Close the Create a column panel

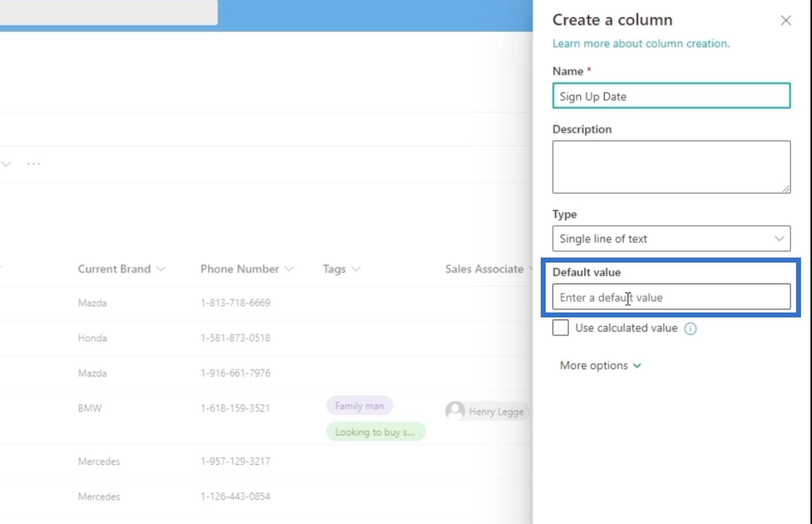[x=786, y=20]
